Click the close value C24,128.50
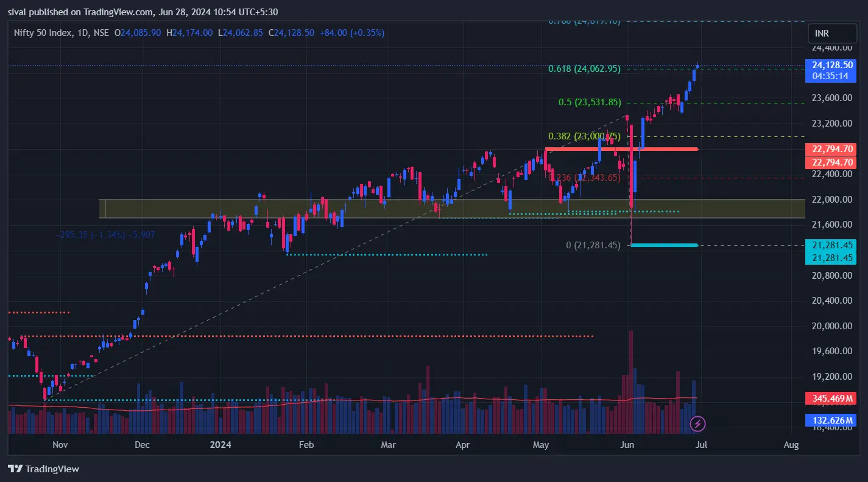The width and height of the screenshot is (868, 482). (x=291, y=33)
